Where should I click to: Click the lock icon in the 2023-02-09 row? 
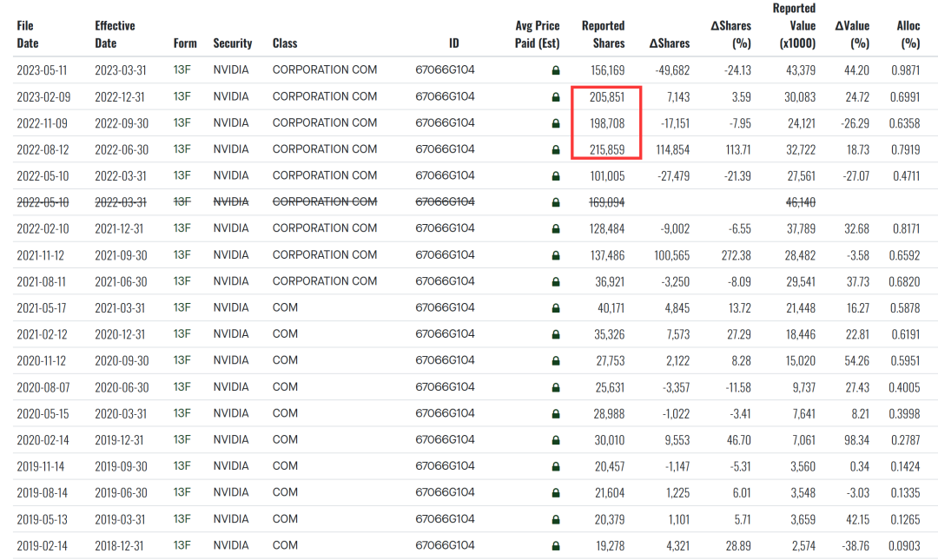pyautogui.click(x=556, y=97)
